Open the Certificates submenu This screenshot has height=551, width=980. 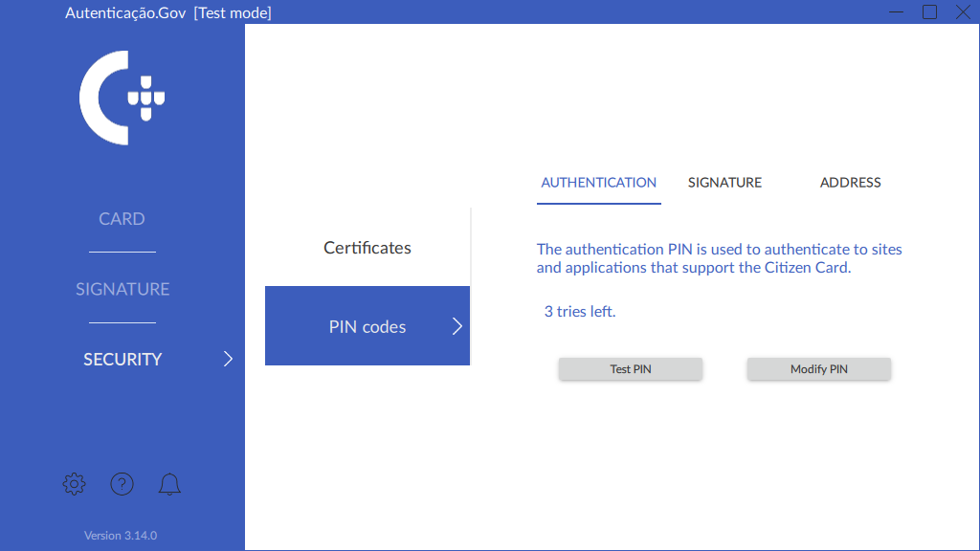coord(367,248)
